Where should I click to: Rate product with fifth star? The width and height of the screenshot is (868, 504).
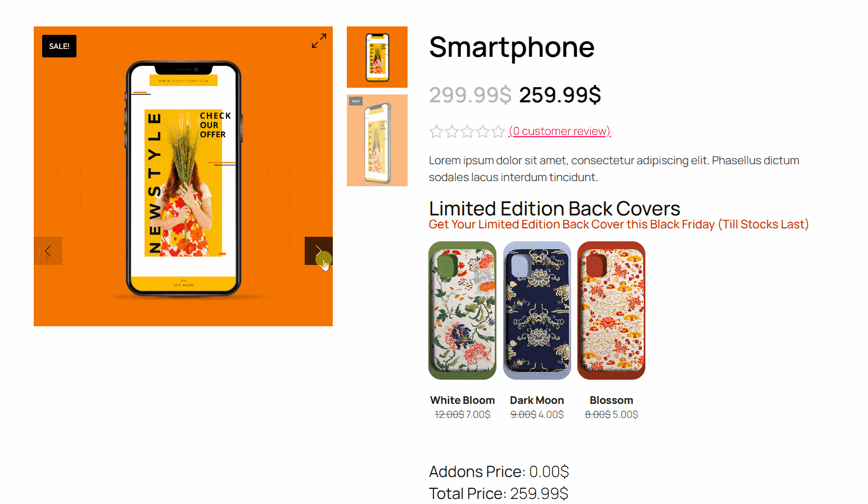(x=498, y=132)
